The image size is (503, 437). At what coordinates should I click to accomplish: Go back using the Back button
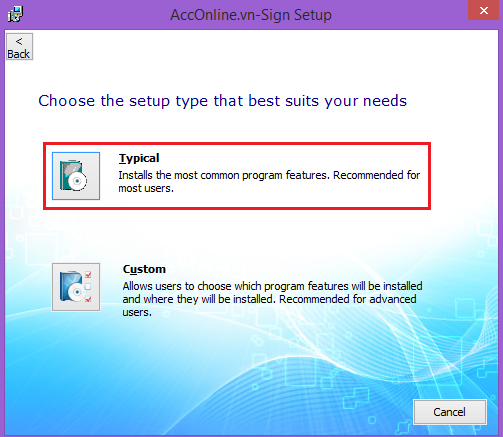click(x=19, y=47)
